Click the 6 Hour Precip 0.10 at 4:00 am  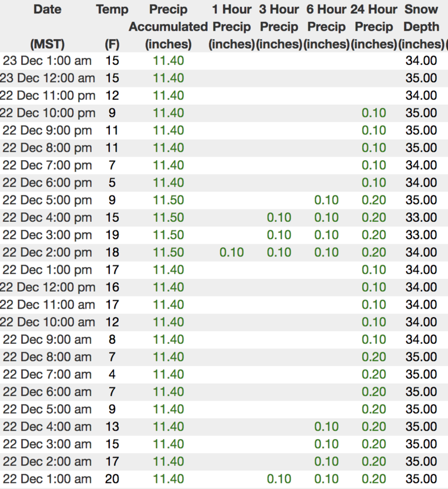pos(326,427)
